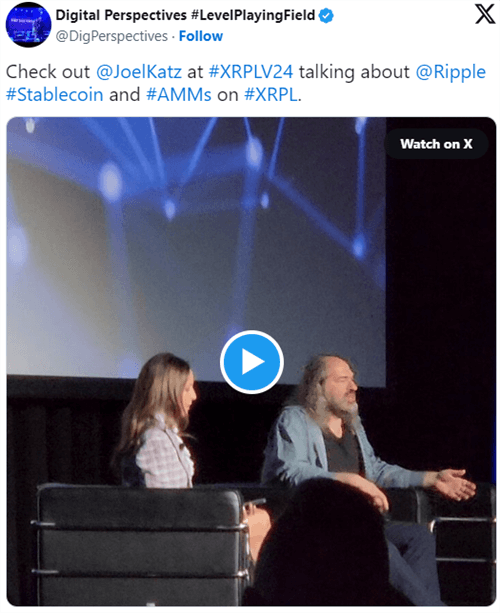Click the Digital Perspectives #LevelPlayingField display name

185,15
